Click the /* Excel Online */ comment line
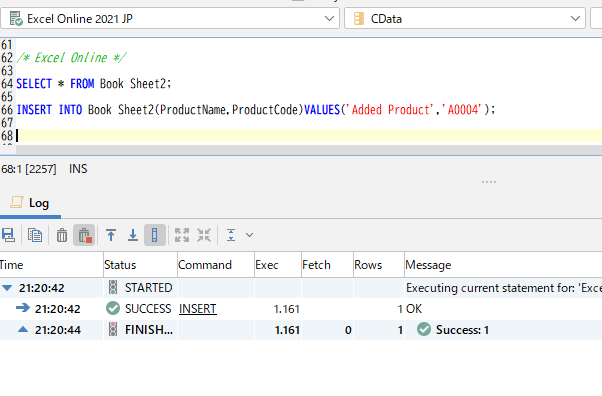The height and width of the screenshot is (396, 602). (71, 58)
